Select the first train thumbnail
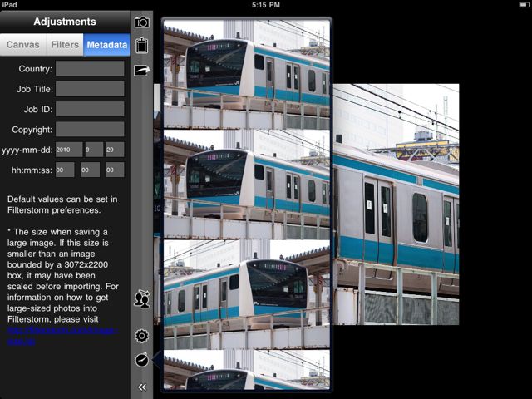Viewport: 532px width, 399px height. (247, 74)
